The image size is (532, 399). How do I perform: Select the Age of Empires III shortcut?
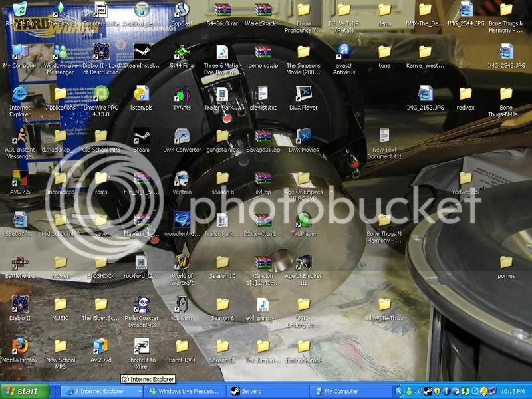pyautogui.click(x=303, y=262)
